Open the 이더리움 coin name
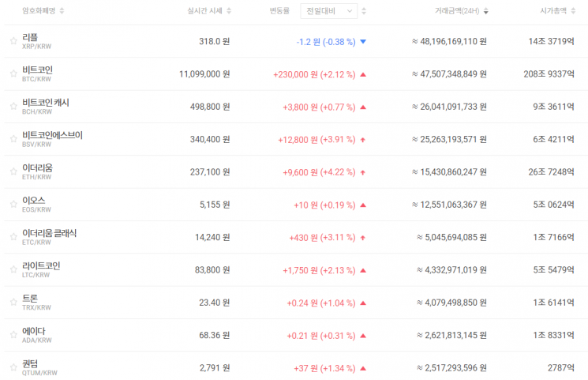This screenshot has width=588, height=380. (38, 167)
